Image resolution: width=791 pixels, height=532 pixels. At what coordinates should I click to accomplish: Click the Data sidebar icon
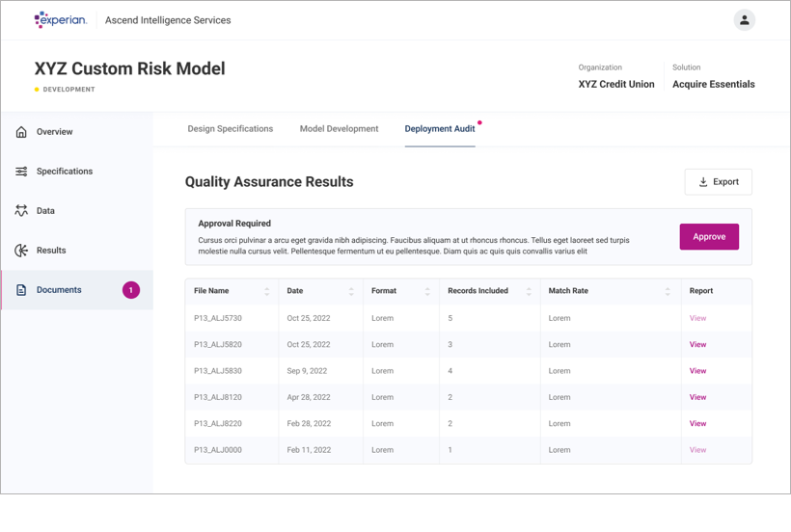[21, 211]
